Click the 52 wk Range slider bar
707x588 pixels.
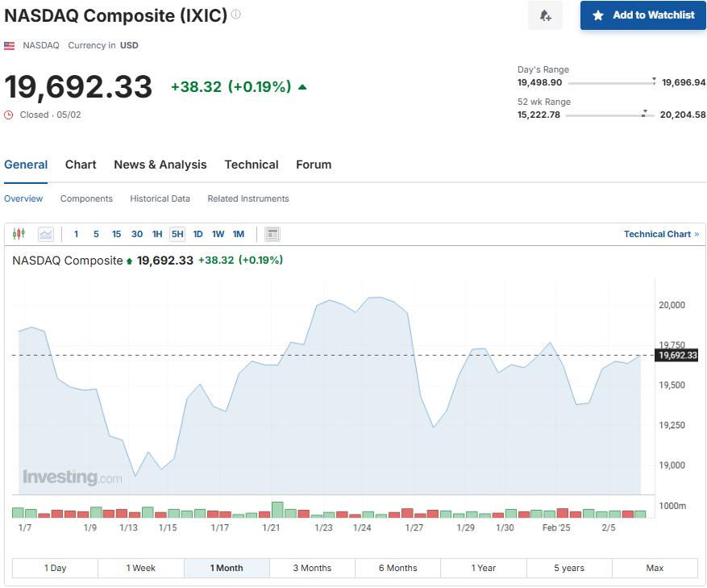coord(609,115)
